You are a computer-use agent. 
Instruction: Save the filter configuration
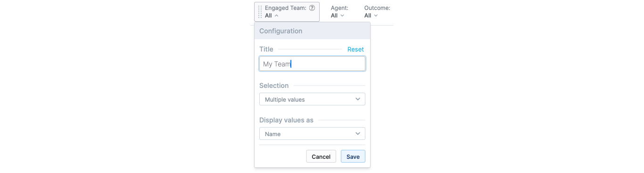pos(353,156)
